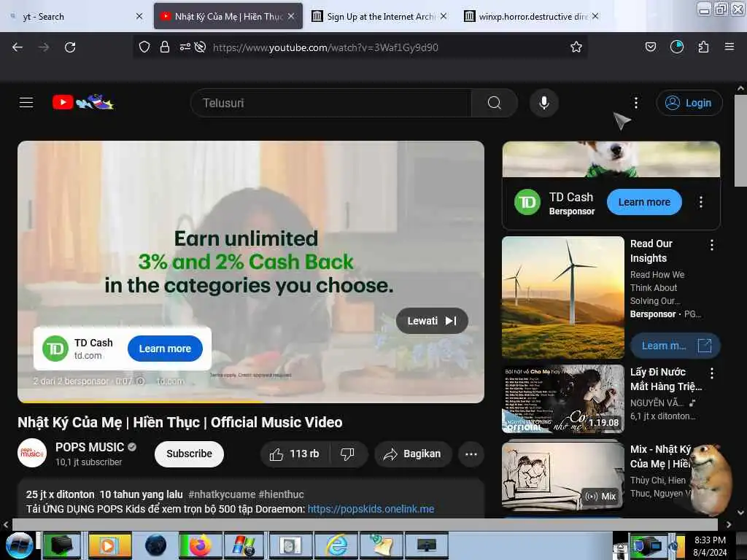Open the #nhatkycuame hashtag
This screenshot has width=747, height=560.
click(x=222, y=494)
